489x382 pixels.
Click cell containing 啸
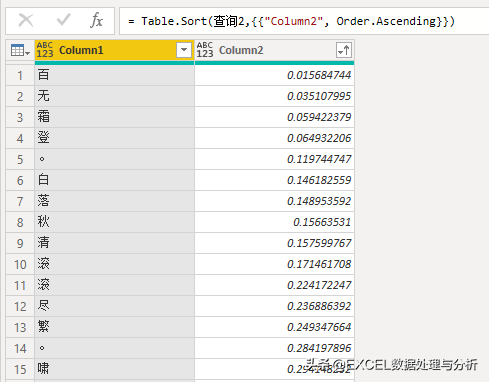click(x=114, y=369)
